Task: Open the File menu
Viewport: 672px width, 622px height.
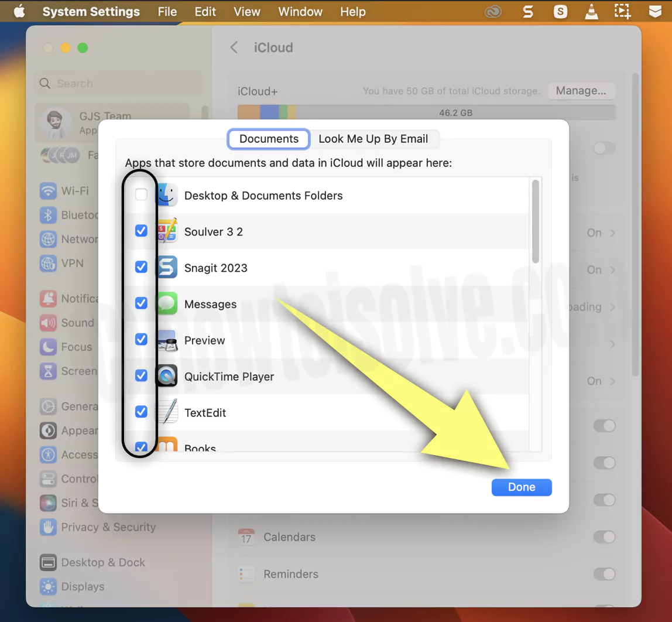Action: click(x=167, y=12)
